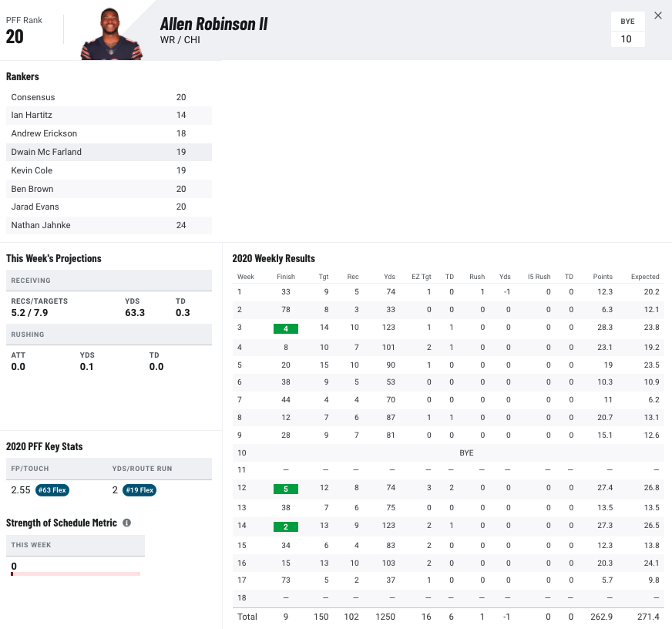Click the green finish 2 badge in week 14
Image resolution: width=672 pixels, height=629 pixels.
point(286,527)
